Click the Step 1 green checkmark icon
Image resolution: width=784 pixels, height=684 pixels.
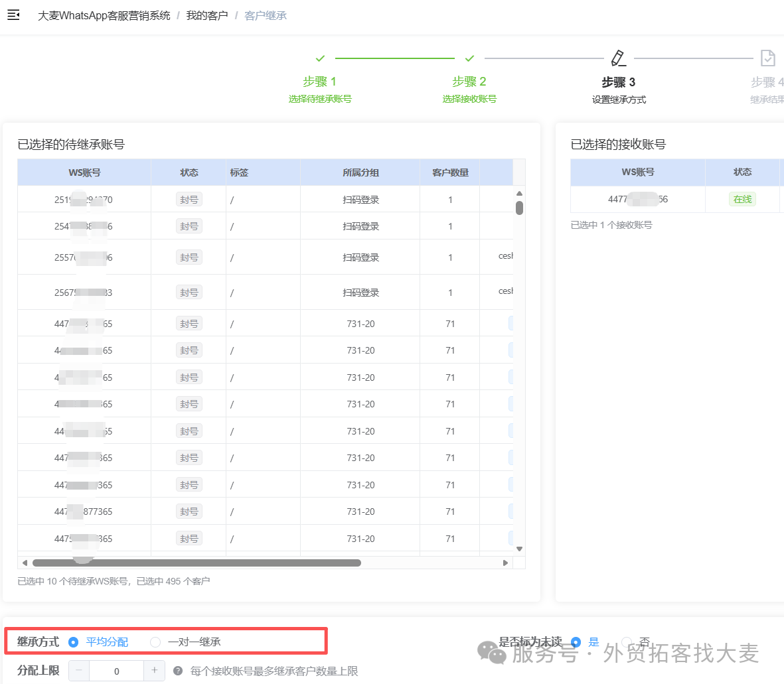click(320, 58)
